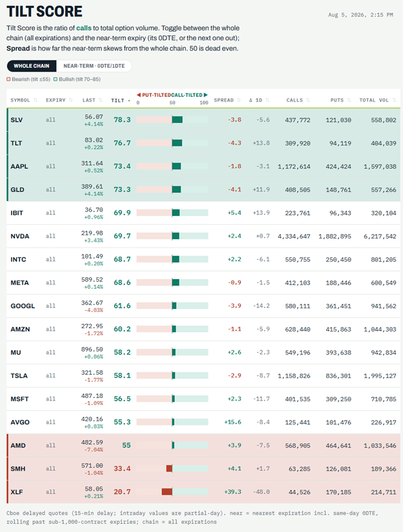Open the AMZN symbol row

click(x=203, y=329)
